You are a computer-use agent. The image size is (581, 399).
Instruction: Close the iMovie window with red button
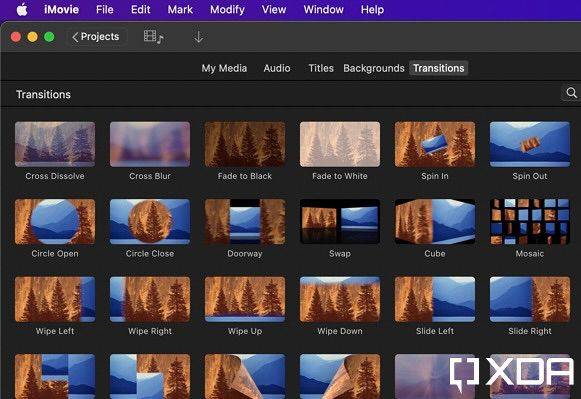tap(16, 37)
